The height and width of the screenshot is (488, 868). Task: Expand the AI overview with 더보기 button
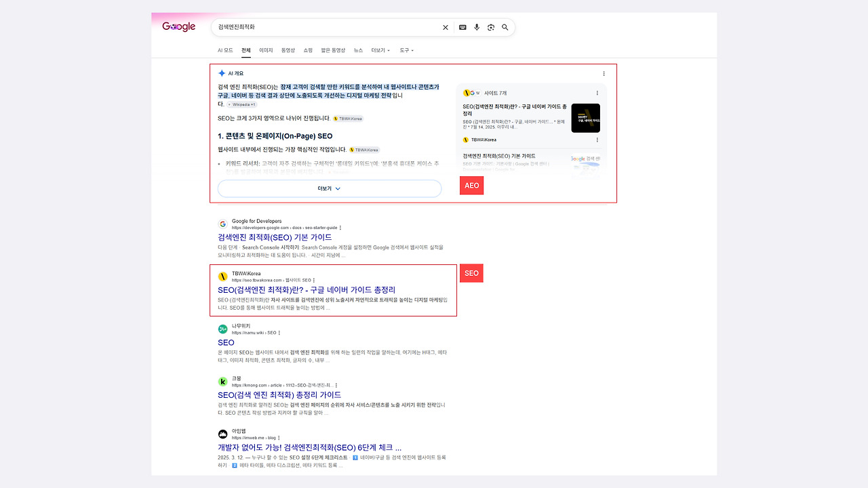point(330,188)
